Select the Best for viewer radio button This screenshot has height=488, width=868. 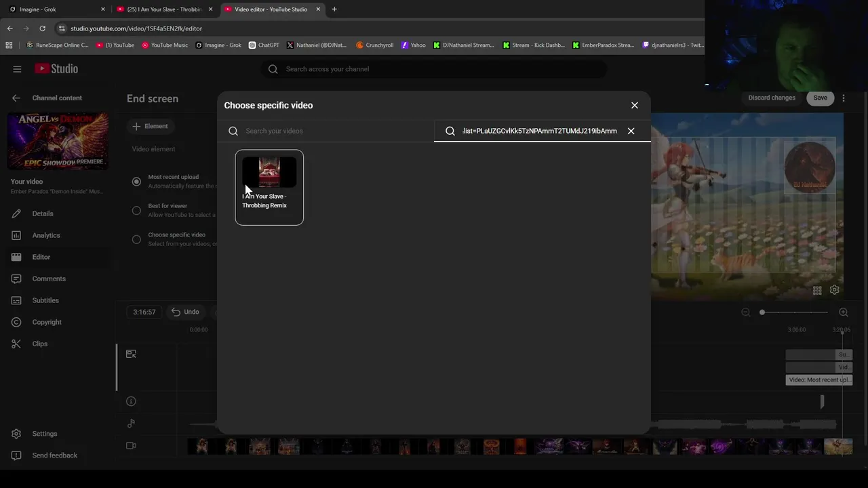coord(136,210)
